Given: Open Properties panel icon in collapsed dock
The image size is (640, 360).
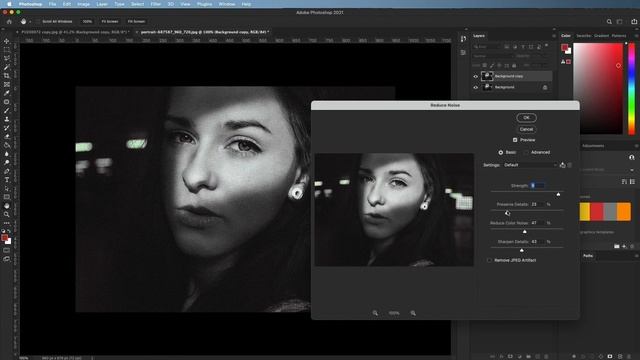Looking at the screenshot, I should pyautogui.click(x=463, y=53).
